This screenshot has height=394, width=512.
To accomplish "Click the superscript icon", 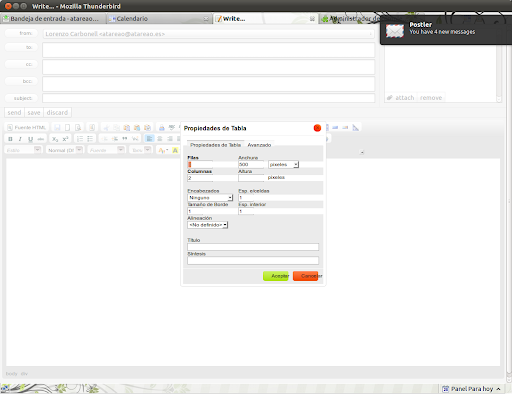I will point(65,139).
